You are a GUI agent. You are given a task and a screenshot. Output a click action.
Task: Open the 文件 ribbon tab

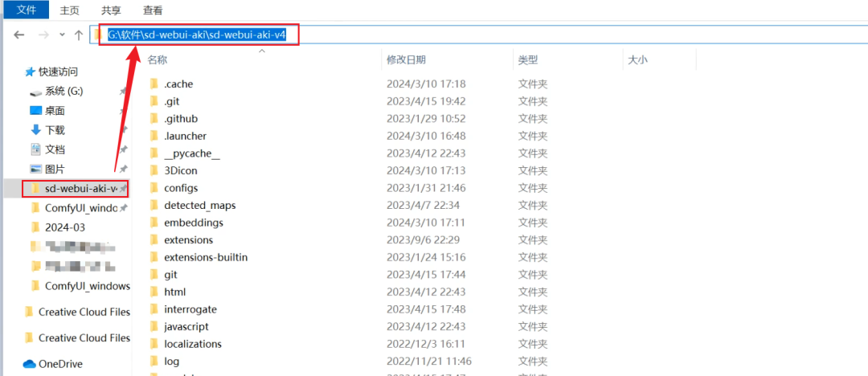(x=26, y=10)
